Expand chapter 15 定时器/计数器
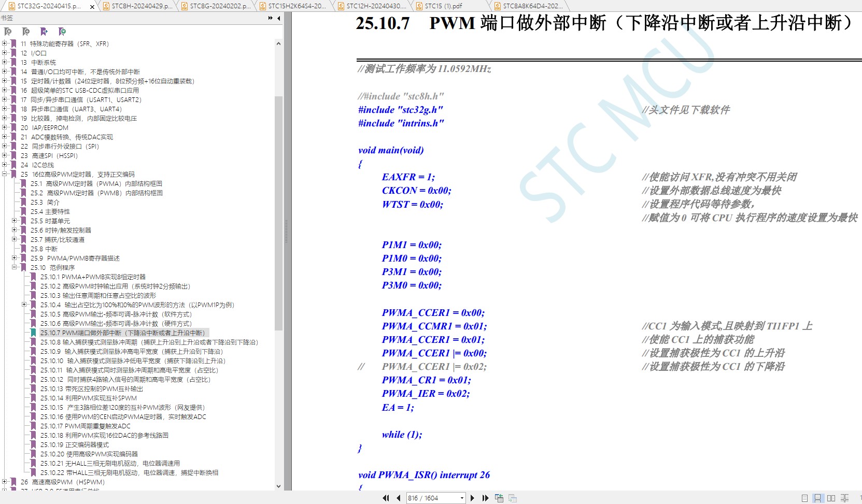 tap(5, 81)
